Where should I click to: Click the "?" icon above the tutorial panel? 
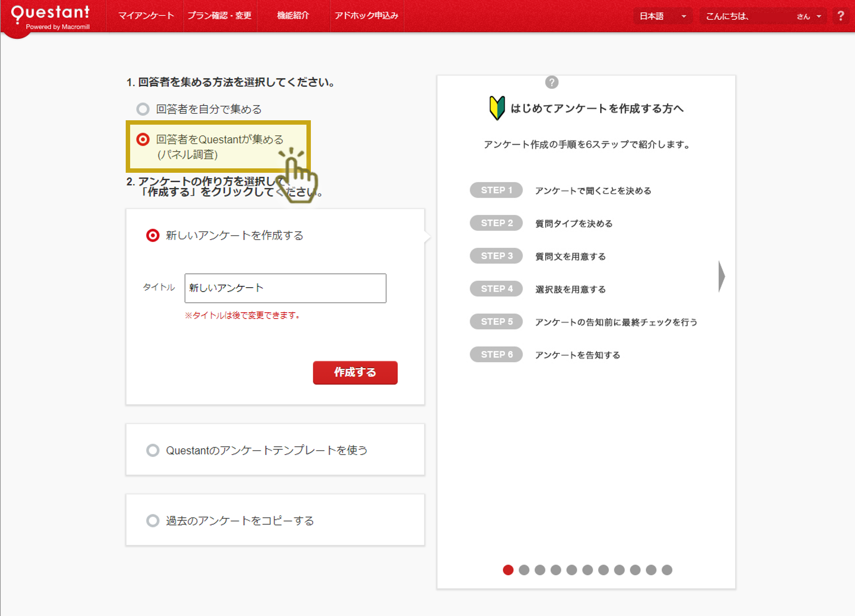tap(552, 82)
